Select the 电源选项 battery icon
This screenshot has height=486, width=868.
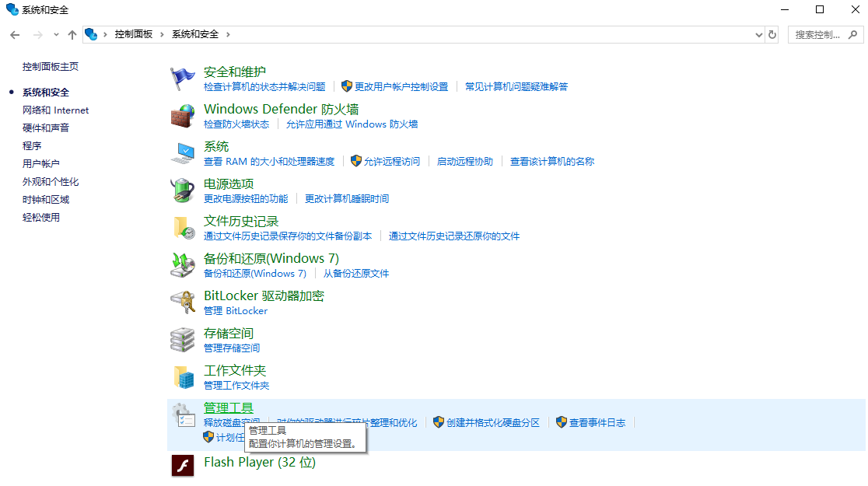click(x=182, y=189)
